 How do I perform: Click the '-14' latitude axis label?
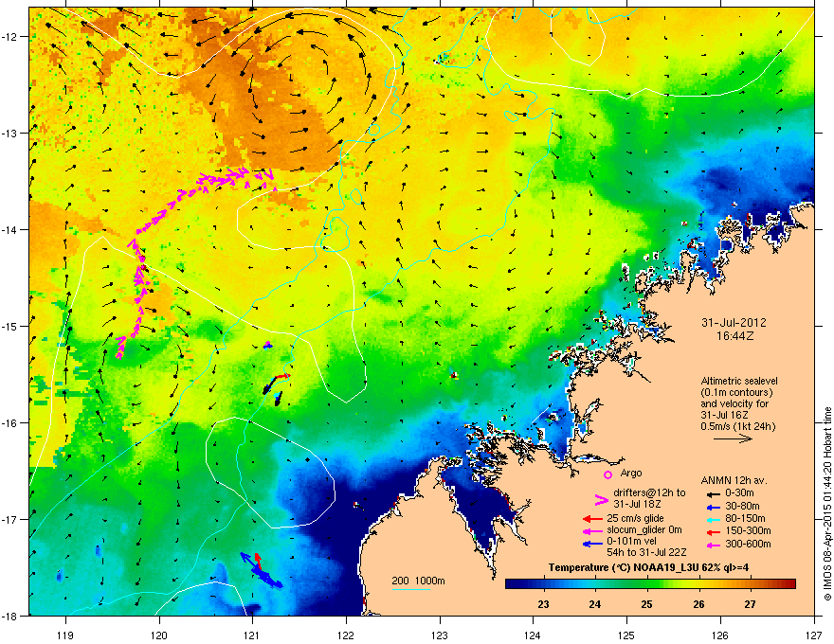click(x=10, y=229)
